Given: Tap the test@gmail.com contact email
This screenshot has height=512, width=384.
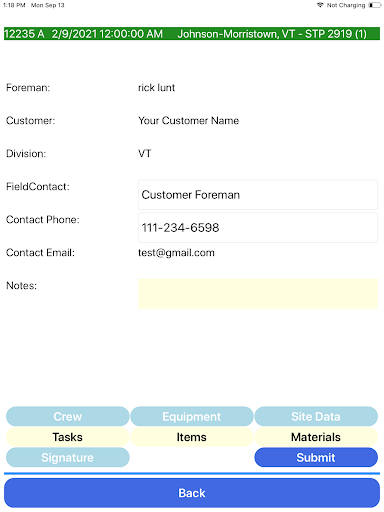Looking at the screenshot, I should point(176,253).
